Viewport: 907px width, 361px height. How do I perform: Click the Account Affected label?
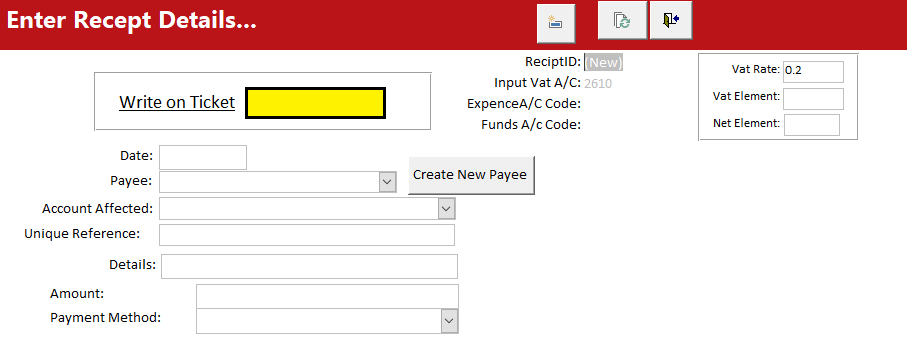pos(98,208)
